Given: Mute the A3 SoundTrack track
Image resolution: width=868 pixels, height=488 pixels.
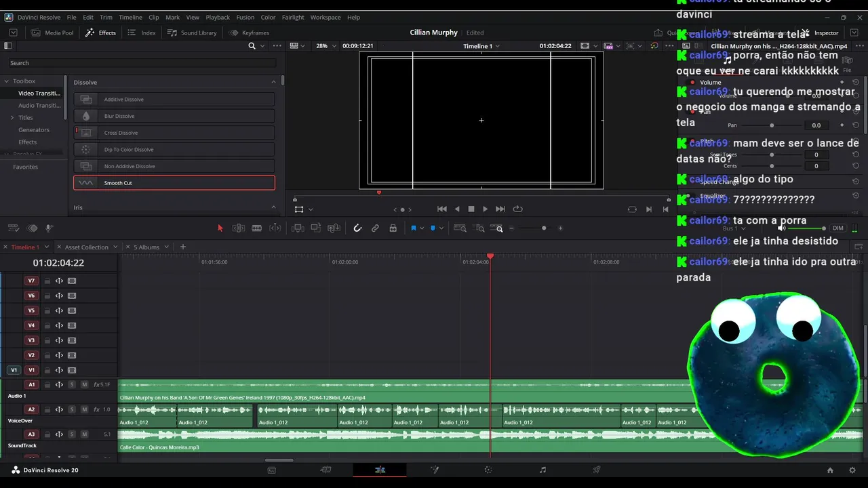Looking at the screenshot, I should 84,434.
